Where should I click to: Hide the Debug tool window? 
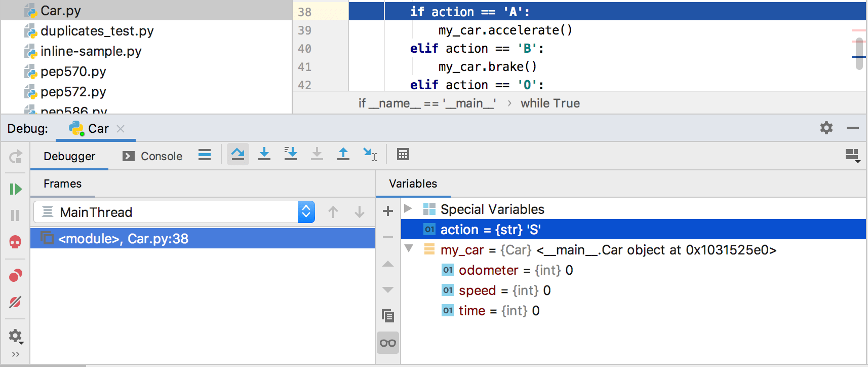pyautogui.click(x=853, y=128)
